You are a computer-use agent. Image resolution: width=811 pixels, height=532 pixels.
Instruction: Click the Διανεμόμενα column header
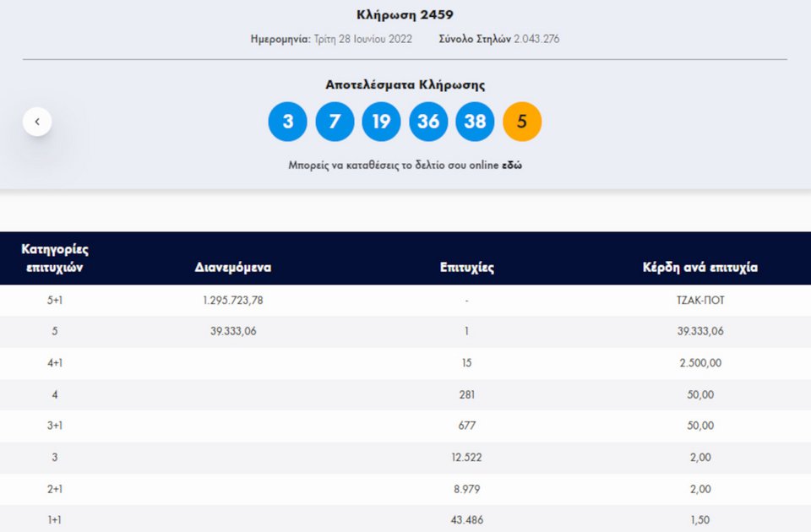click(233, 268)
